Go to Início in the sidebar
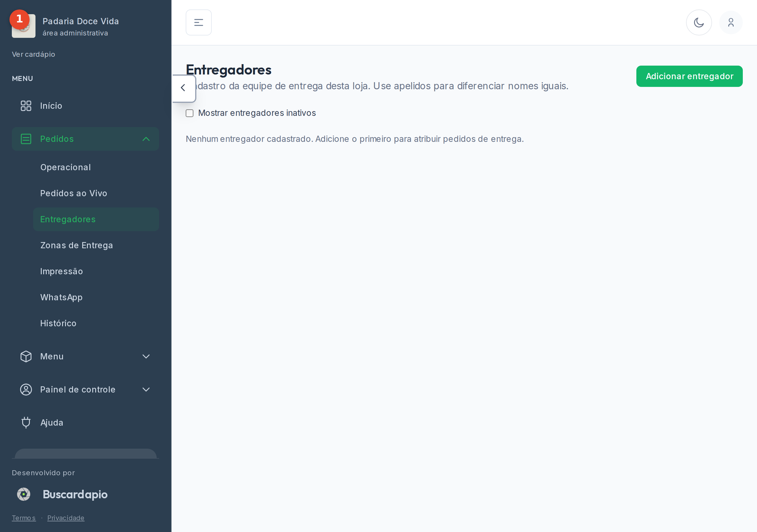757x532 pixels. [x=85, y=106]
